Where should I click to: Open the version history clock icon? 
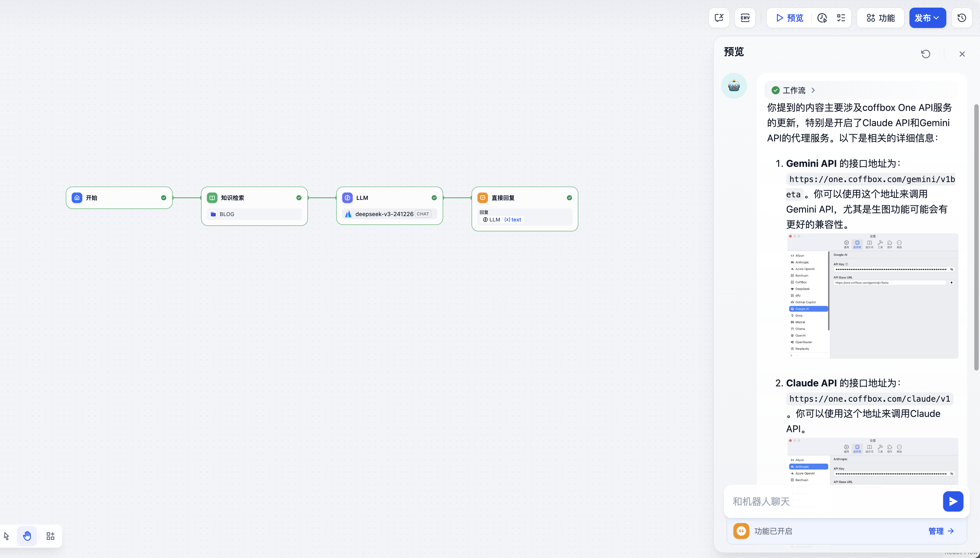coord(961,18)
